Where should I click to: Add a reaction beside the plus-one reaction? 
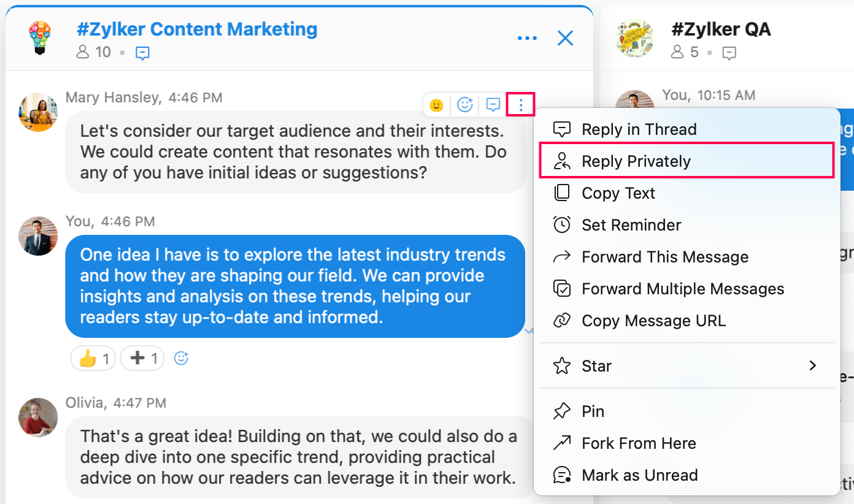click(x=181, y=358)
